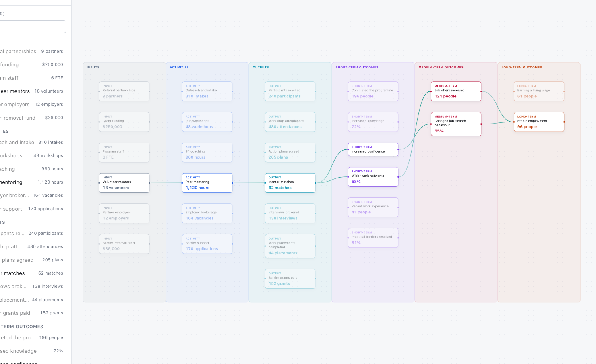This screenshot has height=364, width=596.
Task: Click the Workshop attendances output node
Action: pyautogui.click(x=290, y=122)
